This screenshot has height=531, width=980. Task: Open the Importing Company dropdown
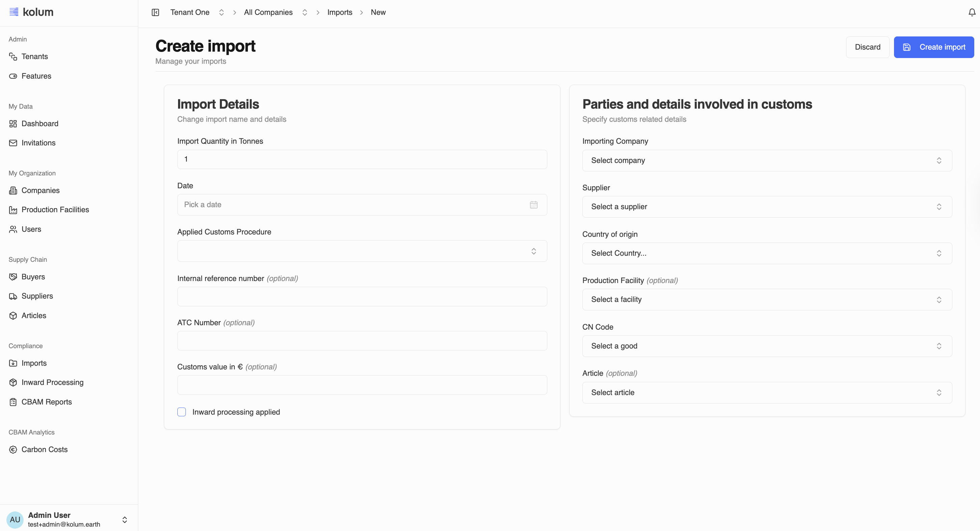767,161
